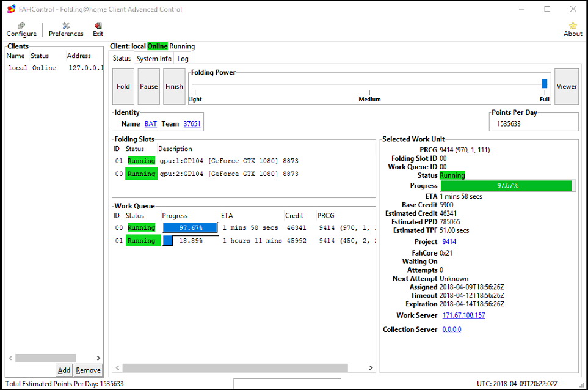
Task: Open Collection Server 0.0.0.0 link
Action: [451, 329]
